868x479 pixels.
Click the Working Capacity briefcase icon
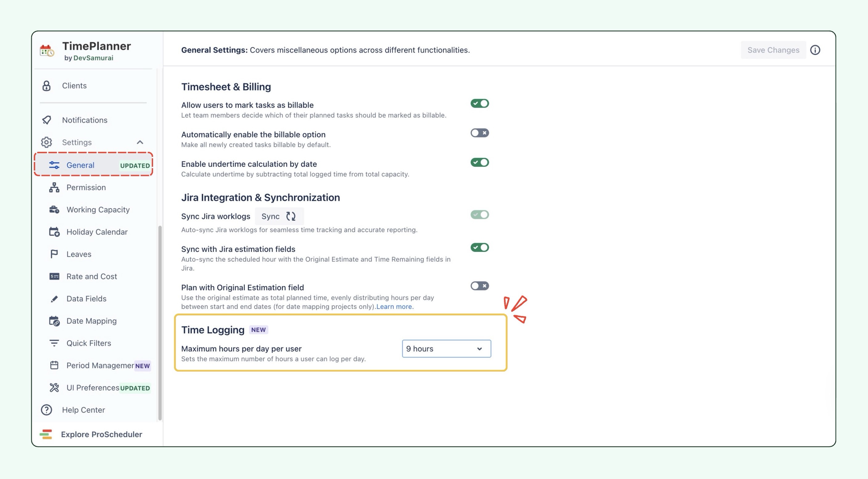point(54,210)
